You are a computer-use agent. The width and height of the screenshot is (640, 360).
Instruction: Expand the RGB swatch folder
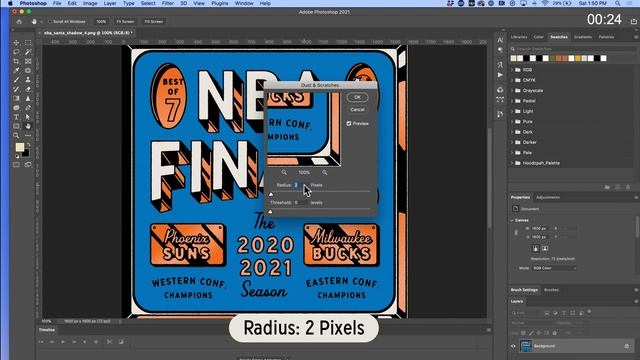point(512,70)
